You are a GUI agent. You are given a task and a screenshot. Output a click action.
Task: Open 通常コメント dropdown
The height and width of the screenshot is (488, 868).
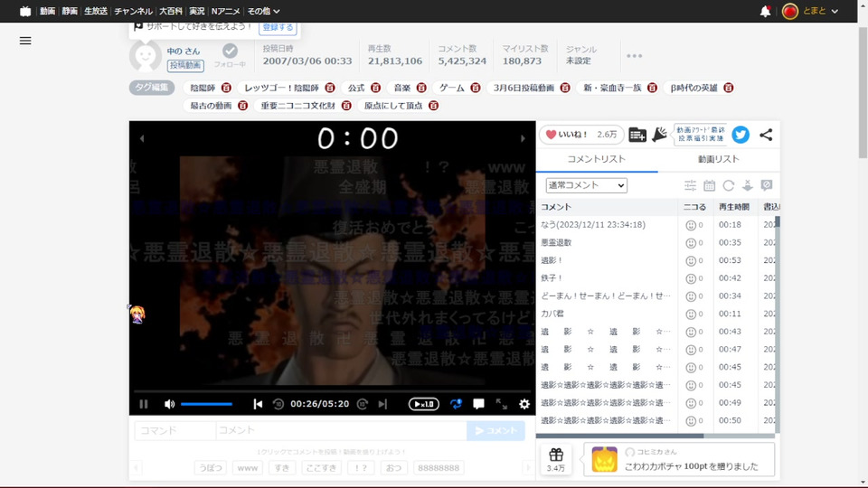586,185
